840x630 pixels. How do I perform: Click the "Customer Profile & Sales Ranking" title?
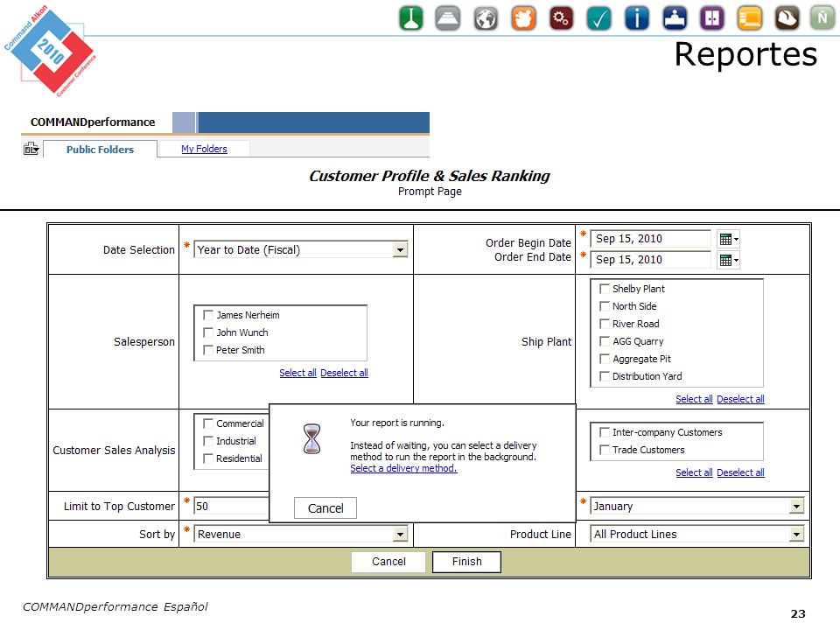[x=430, y=176]
